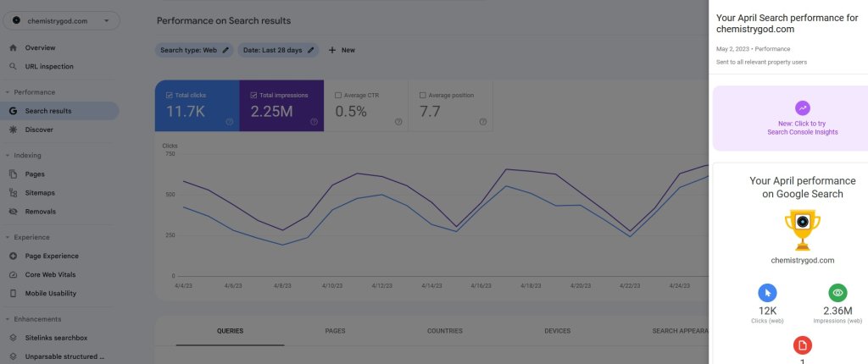Click the URL inspection magnifier icon
The width and height of the screenshot is (868, 364).
14,66
